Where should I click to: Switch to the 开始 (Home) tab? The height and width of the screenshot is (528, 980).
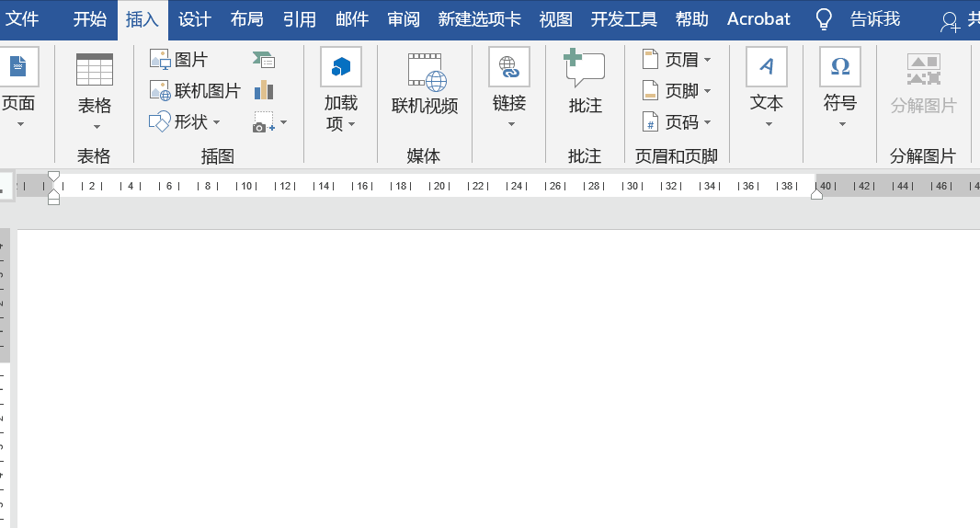[90, 19]
